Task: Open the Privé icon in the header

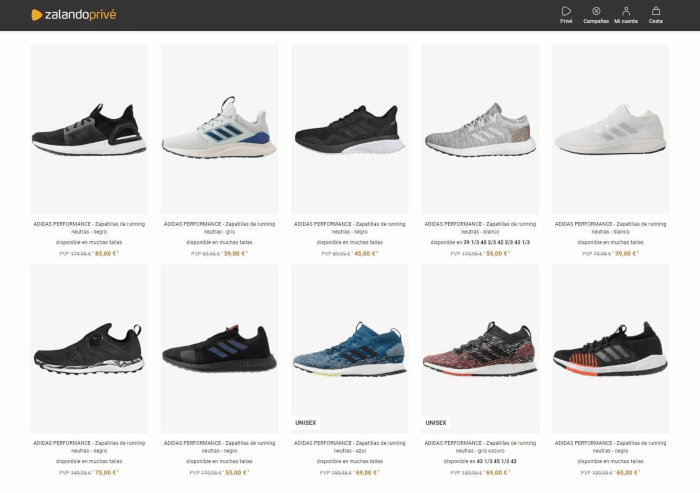Action: tap(566, 15)
